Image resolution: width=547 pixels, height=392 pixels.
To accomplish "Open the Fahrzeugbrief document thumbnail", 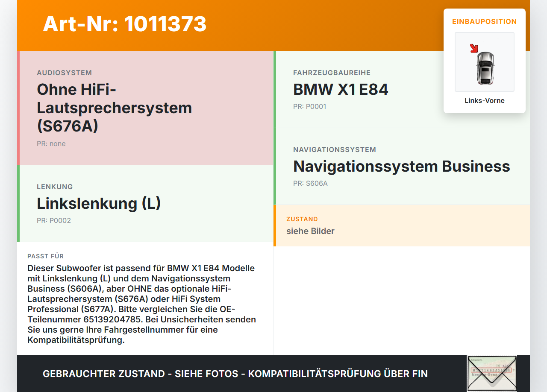I will click(491, 373).
